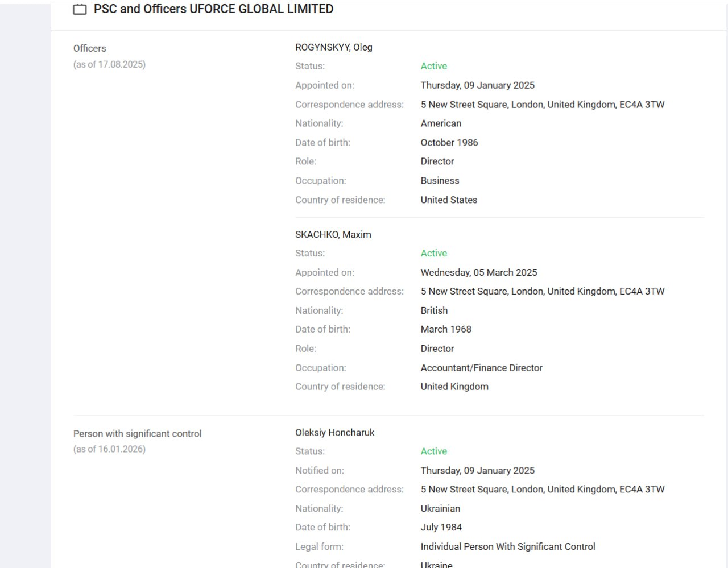Click the nationality value American
728x568 pixels.
pyautogui.click(x=441, y=123)
